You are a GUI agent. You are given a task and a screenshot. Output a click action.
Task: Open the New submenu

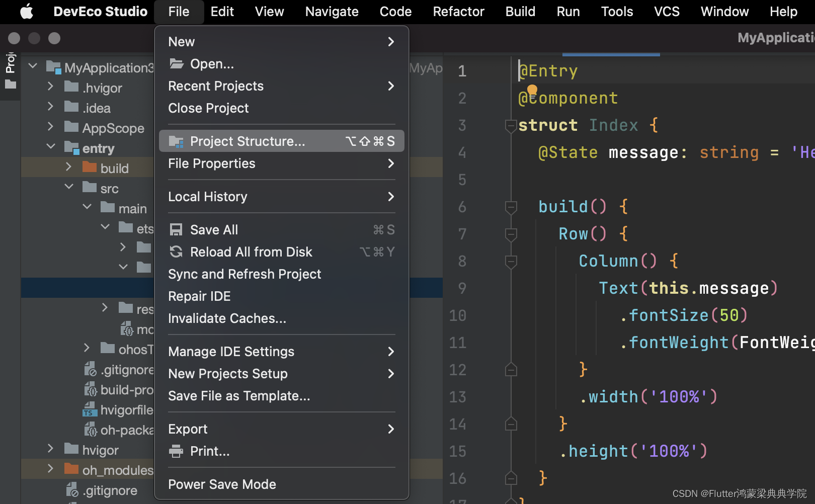point(282,42)
